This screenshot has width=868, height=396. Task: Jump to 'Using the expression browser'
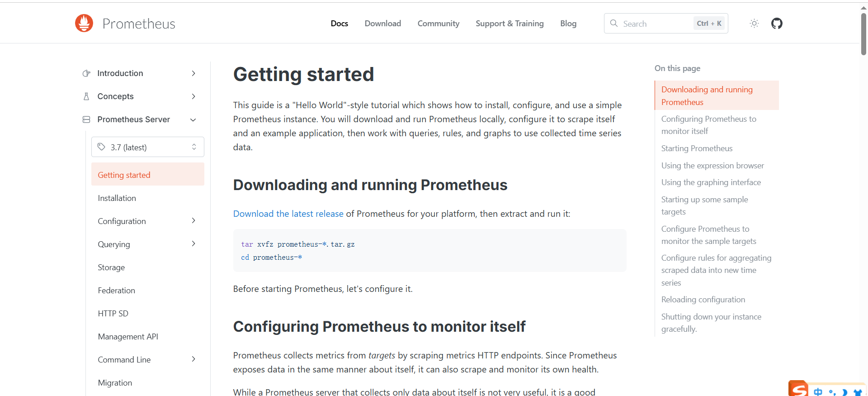coord(712,166)
